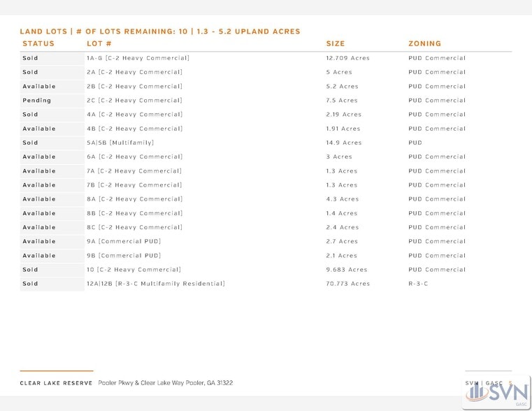Click the 9A Commercial PUD lot entry
Viewport: 532px width, 411px height.
124,241
